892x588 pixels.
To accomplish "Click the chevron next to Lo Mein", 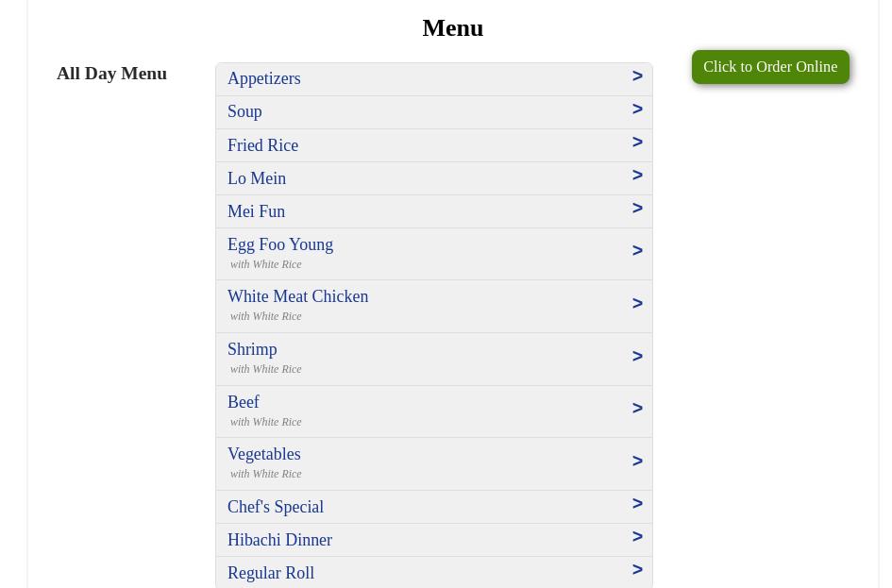I will pos(637,175).
